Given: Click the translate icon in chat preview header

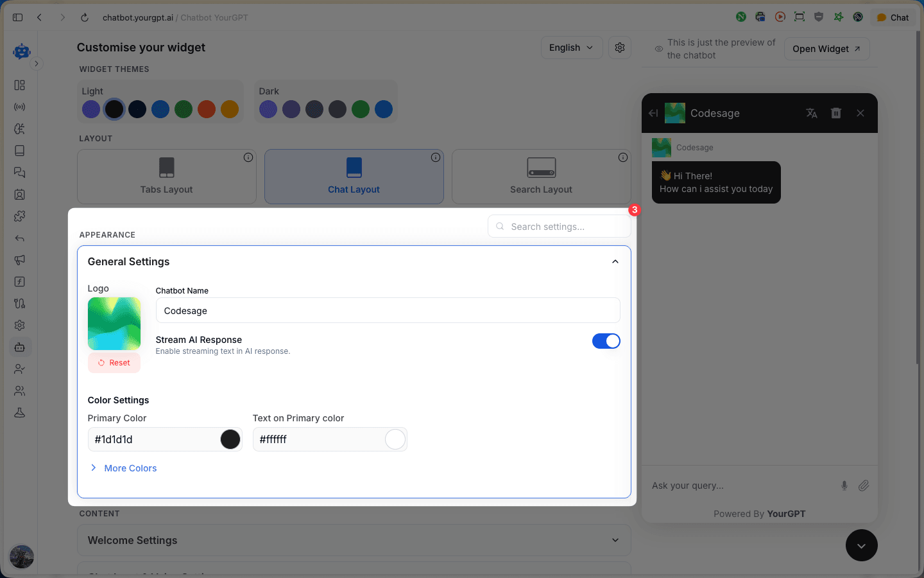Looking at the screenshot, I should click(811, 112).
